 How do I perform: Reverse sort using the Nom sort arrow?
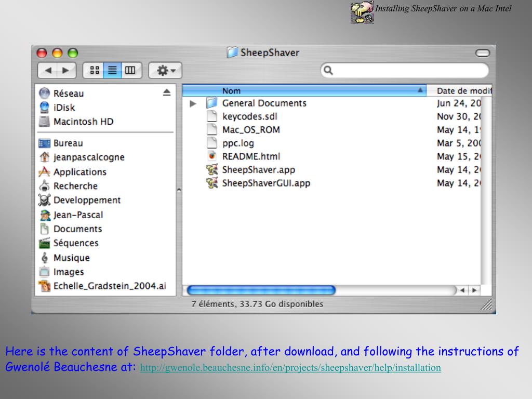point(420,90)
